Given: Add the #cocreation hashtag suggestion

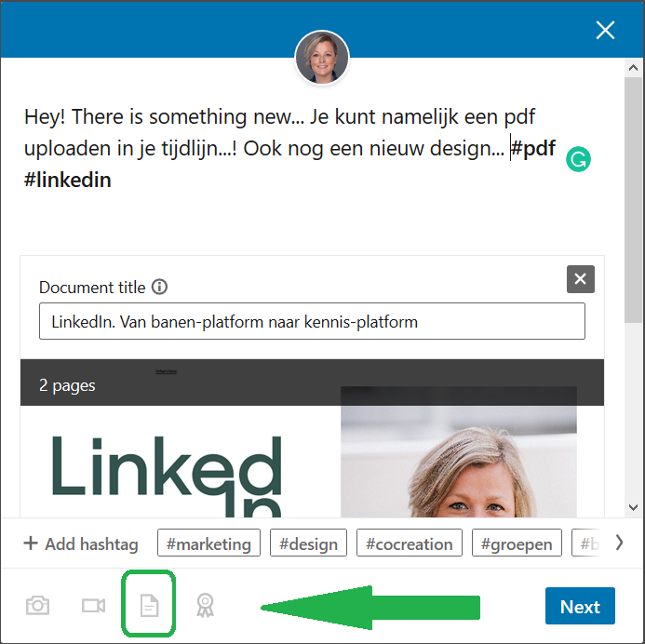Looking at the screenshot, I should 410,543.
